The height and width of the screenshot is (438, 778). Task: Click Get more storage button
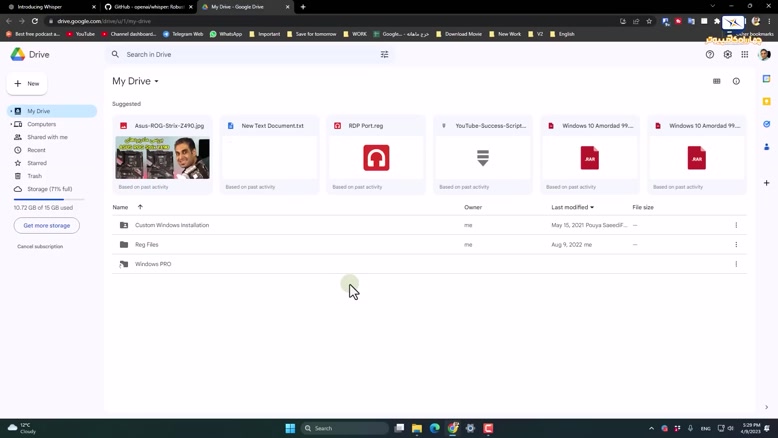point(47,226)
